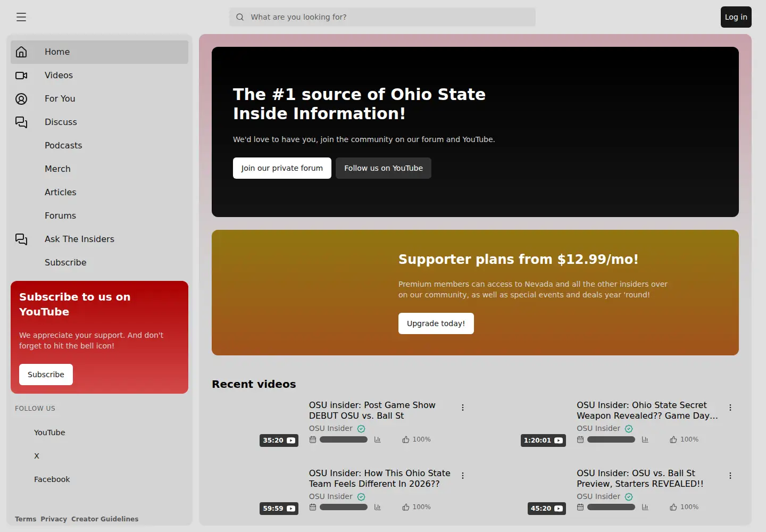Open options menu for Secret Weapon video
Viewport: 766px width, 532px height.
point(730,408)
